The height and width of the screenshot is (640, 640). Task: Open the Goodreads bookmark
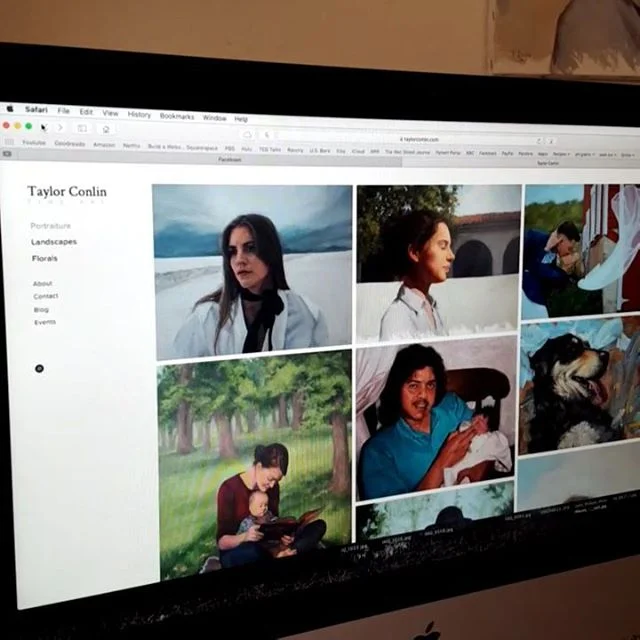click(70, 144)
